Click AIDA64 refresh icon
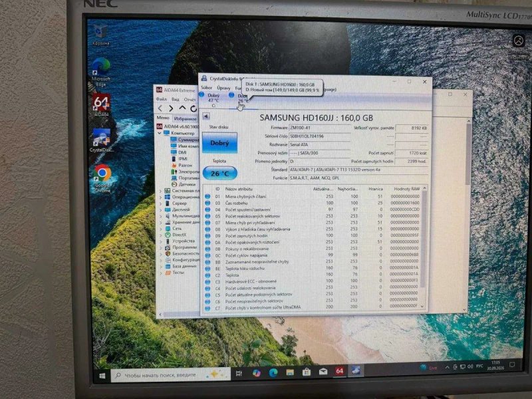 point(194,108)
